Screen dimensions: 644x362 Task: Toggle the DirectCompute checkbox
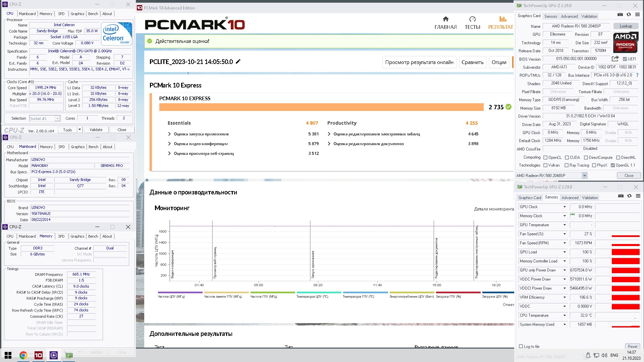pyautogui.click(x=586, y=158)
